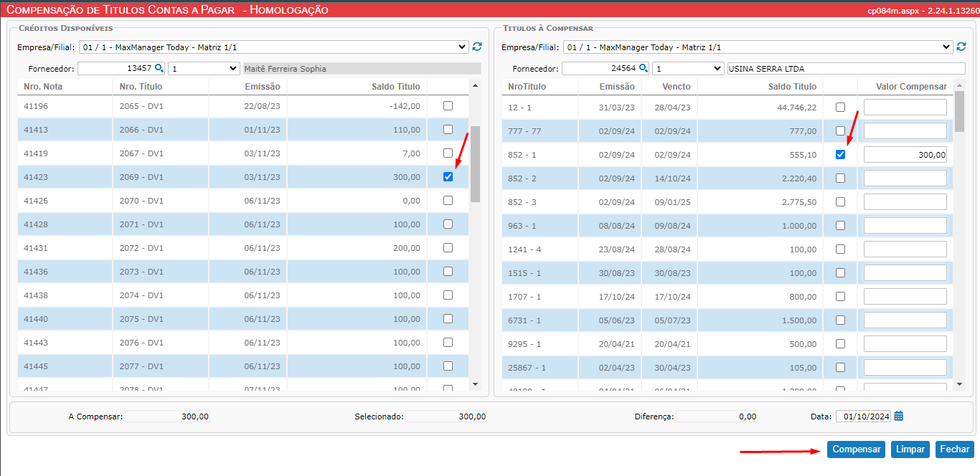The height and width of the screenshot is (476, 980).
Task: Click scroll-down arrow of credits list
Action: tap(474, 384)
